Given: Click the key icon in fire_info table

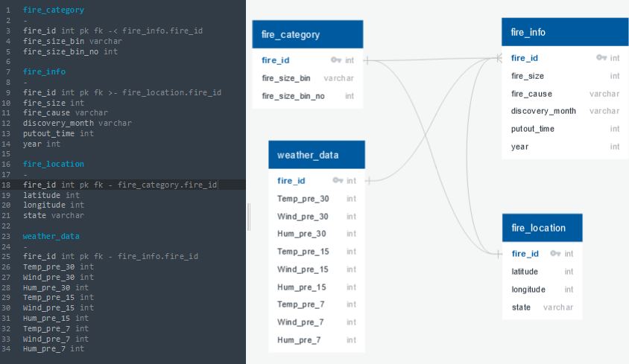Looking at the screenshot, I should coord(601,58).
